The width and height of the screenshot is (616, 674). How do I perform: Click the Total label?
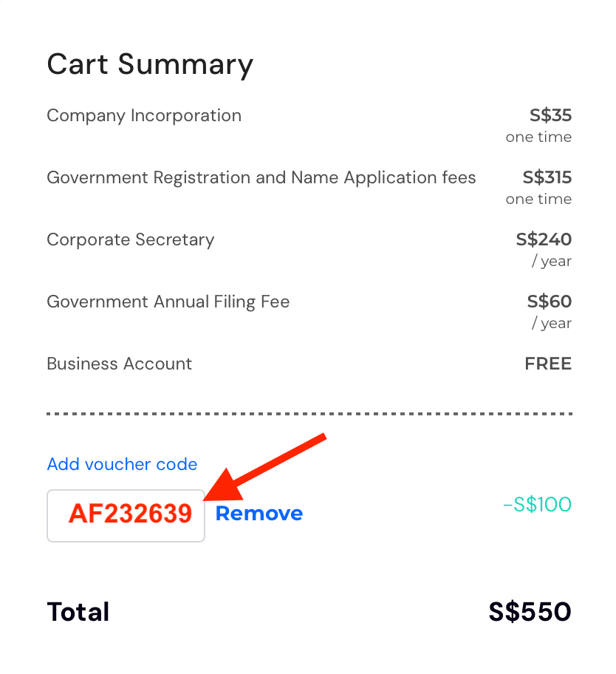point(78,612)
